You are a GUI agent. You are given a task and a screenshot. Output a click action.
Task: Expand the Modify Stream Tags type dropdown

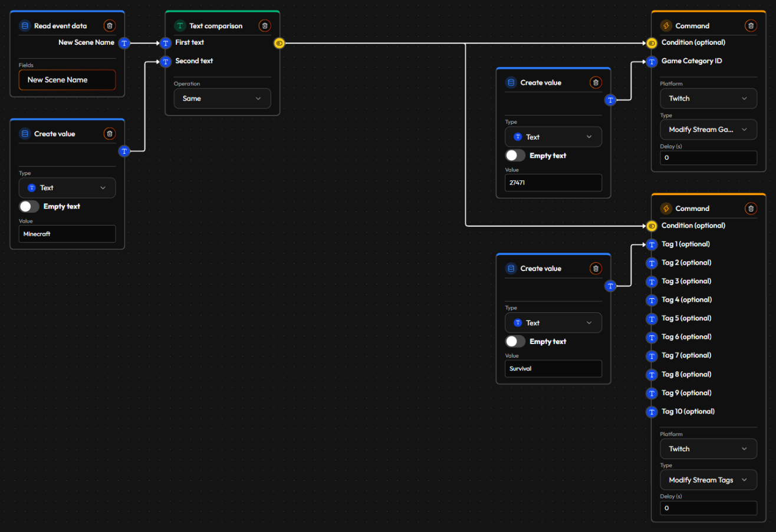coord(708,480)
